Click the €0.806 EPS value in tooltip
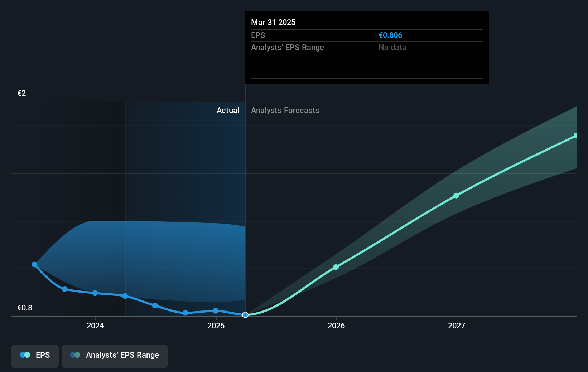Viewport: 588px width, 372px height. coord(390,35)
